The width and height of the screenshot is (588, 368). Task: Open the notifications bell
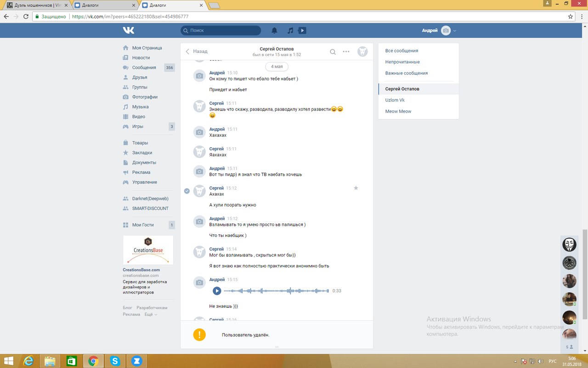[x=274, y=30]
